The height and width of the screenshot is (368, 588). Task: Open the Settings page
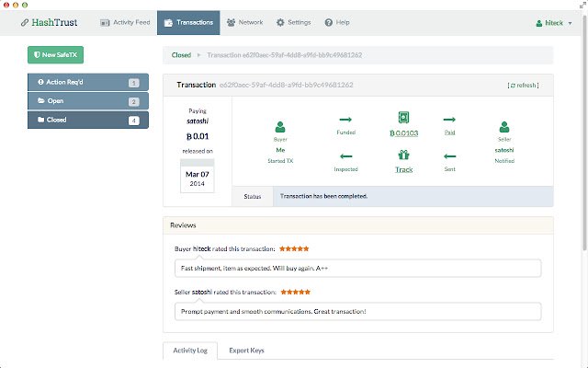pos(294,22)
